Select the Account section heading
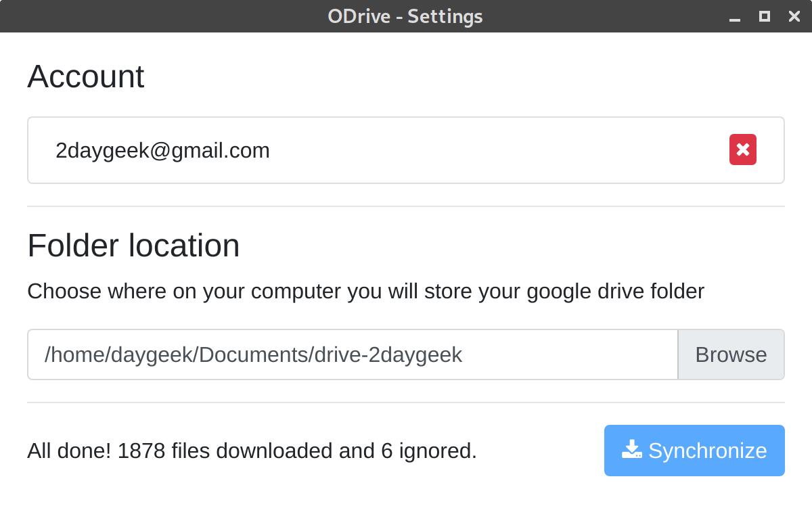This screenshot has width=812, height=506. 85,76
